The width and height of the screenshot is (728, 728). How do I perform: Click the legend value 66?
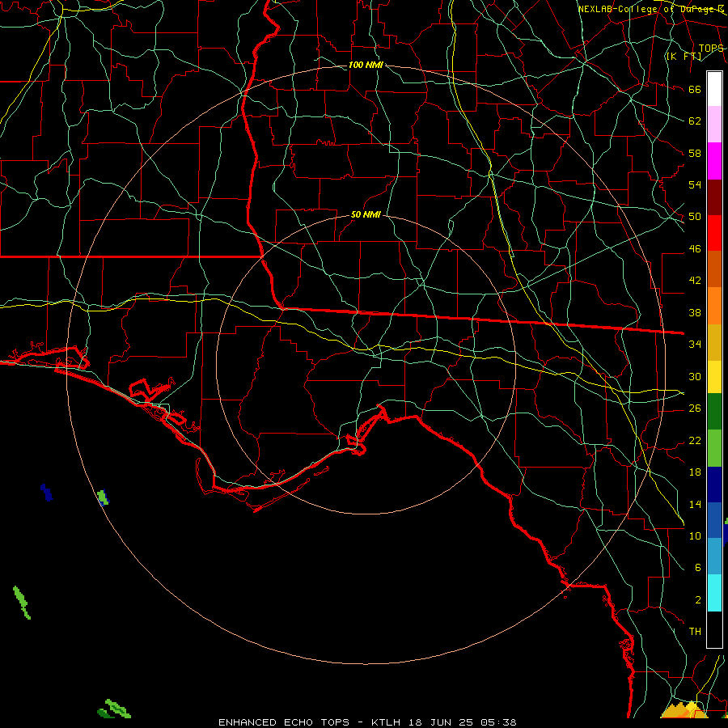point(695,89)
